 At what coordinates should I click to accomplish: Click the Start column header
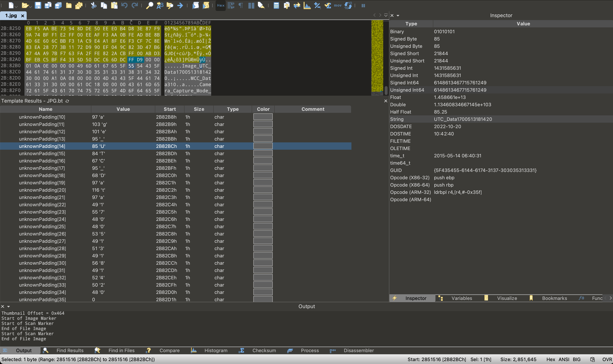click(x=170, y=109)
